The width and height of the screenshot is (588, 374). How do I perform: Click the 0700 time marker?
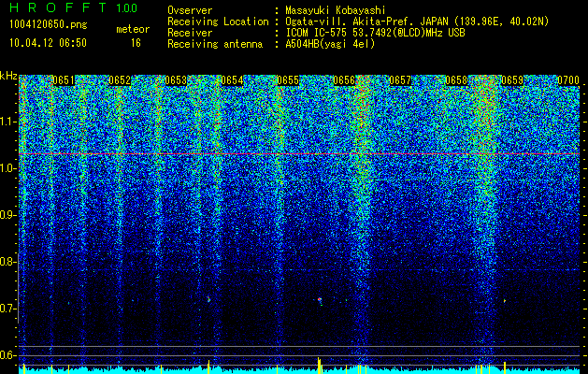pyautogui.click(x=568, y=80)
